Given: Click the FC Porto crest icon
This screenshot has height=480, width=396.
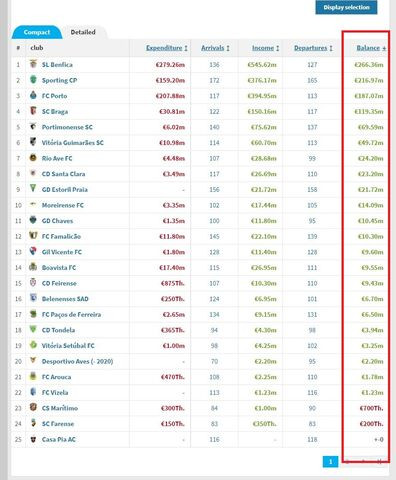Looking at the screenshot, I should 33,95.
